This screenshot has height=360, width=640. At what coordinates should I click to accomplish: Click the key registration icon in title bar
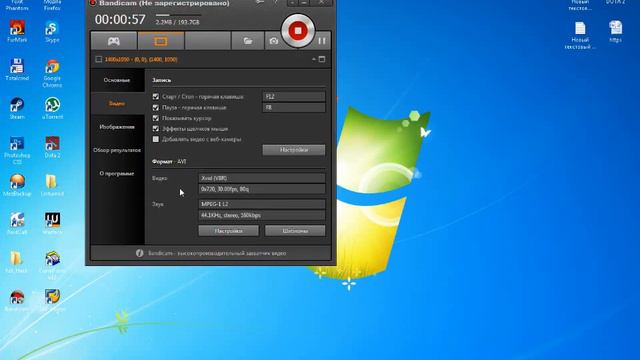[260, 2]
